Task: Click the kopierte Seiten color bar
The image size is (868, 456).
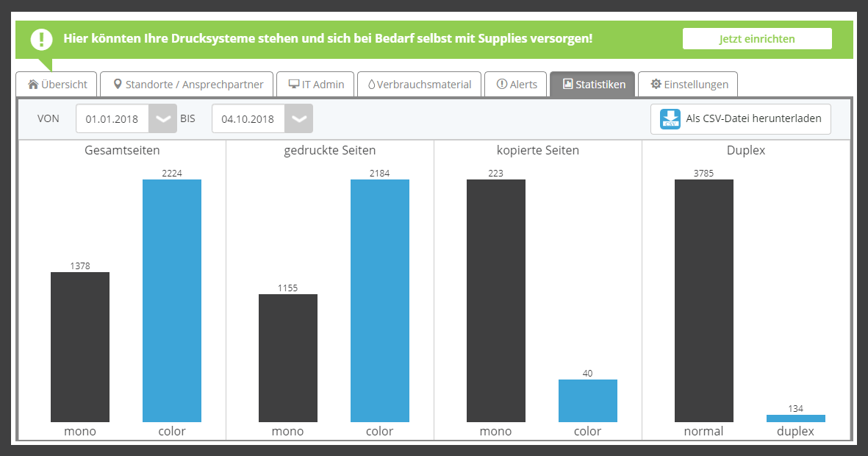Action: (588, 401)
